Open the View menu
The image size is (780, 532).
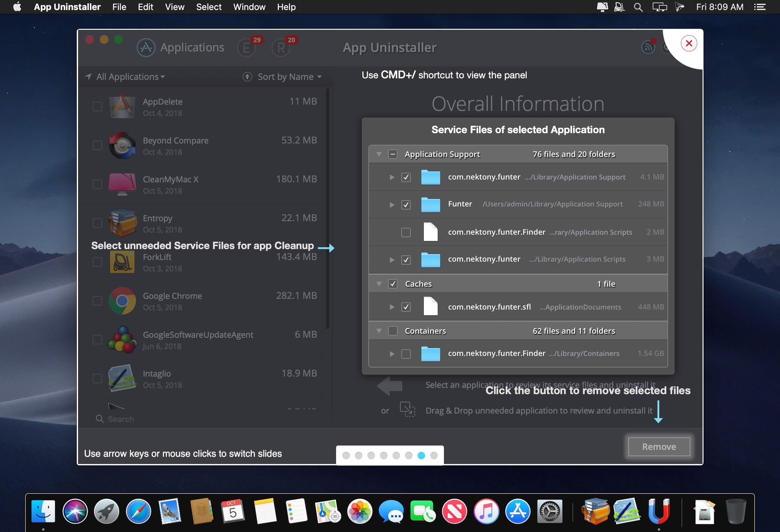[175, 7]
